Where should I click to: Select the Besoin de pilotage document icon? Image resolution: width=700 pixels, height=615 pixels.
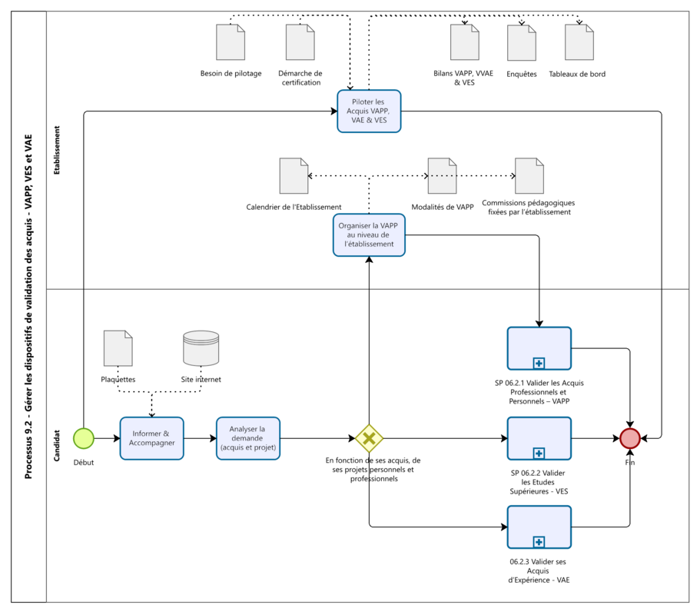pyautogui.click(x=231, y=42)
